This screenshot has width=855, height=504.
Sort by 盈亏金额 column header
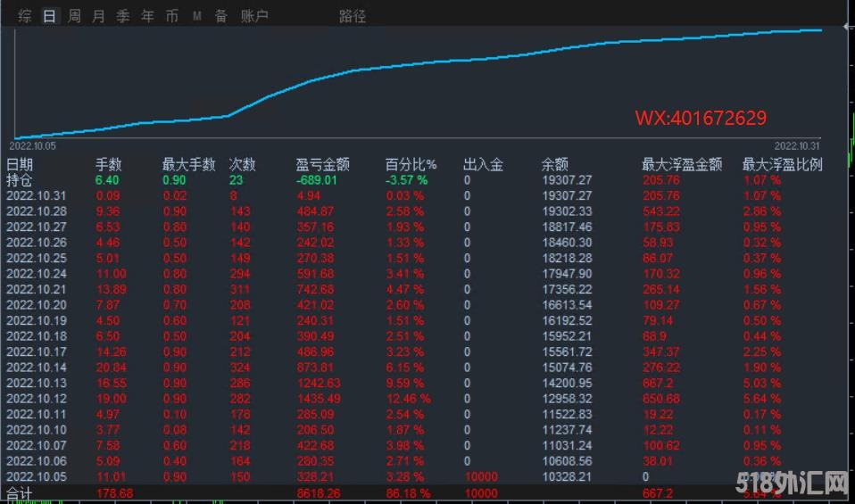[322, 164]
